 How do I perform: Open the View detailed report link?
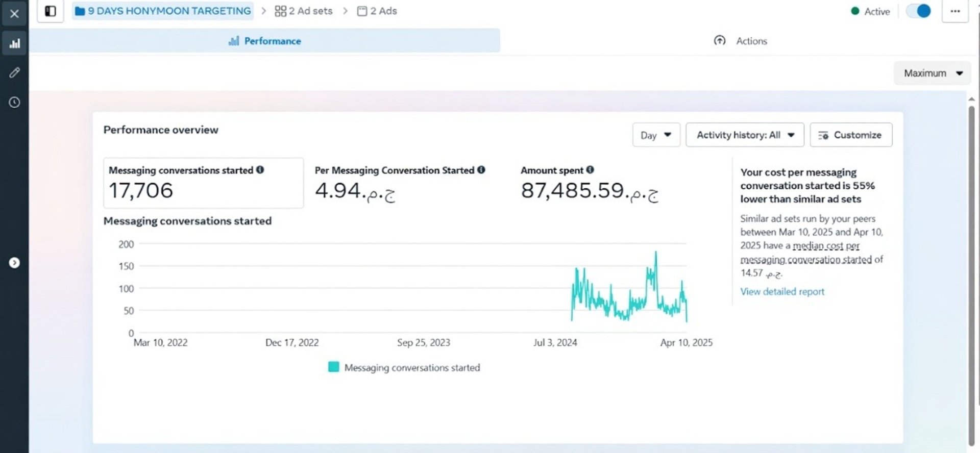click(x=782, y=291)
